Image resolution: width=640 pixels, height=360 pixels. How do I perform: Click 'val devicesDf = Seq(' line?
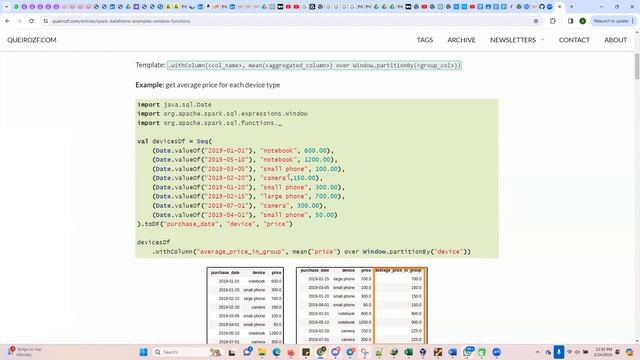click(174, 141)
